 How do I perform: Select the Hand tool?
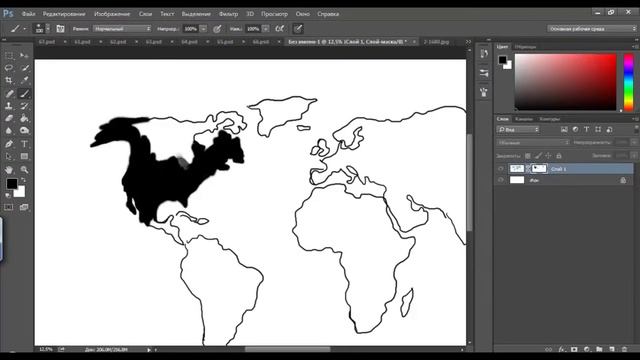tap(9, 169)
